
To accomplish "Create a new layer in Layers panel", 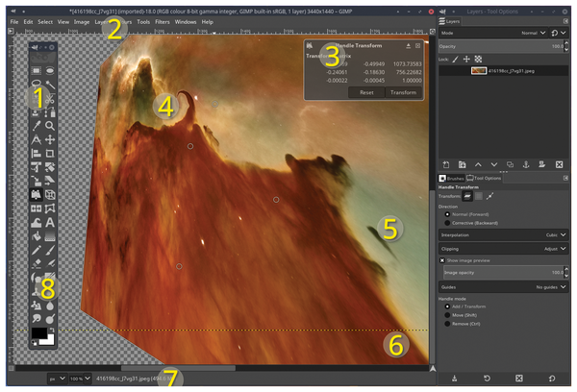I will (446, 164).
